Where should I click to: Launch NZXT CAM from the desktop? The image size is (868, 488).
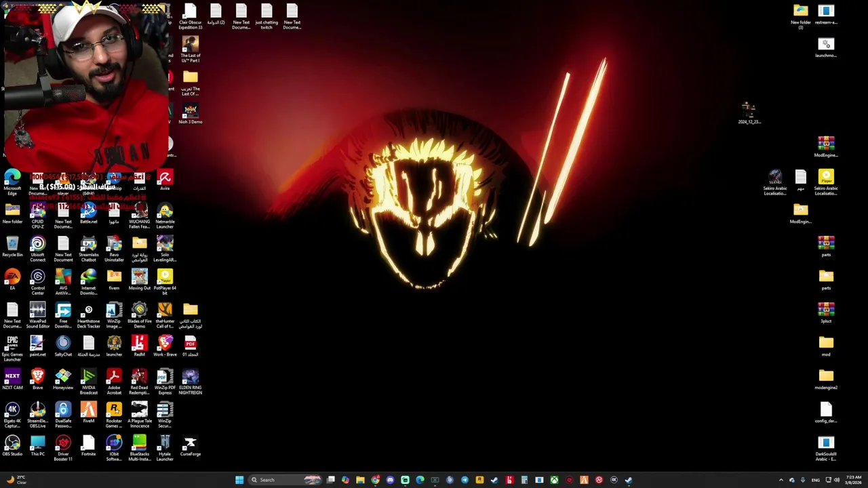point(12,380)
